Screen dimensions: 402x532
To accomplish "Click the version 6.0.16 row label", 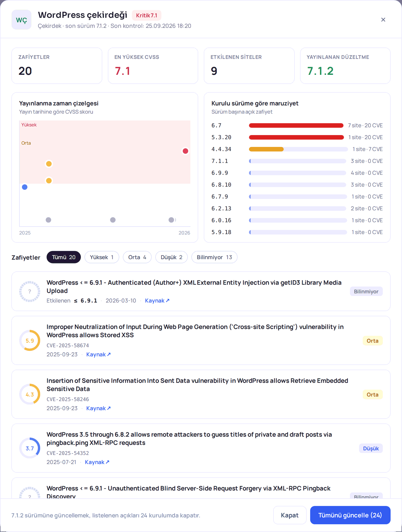I will [x=221, y=220].
